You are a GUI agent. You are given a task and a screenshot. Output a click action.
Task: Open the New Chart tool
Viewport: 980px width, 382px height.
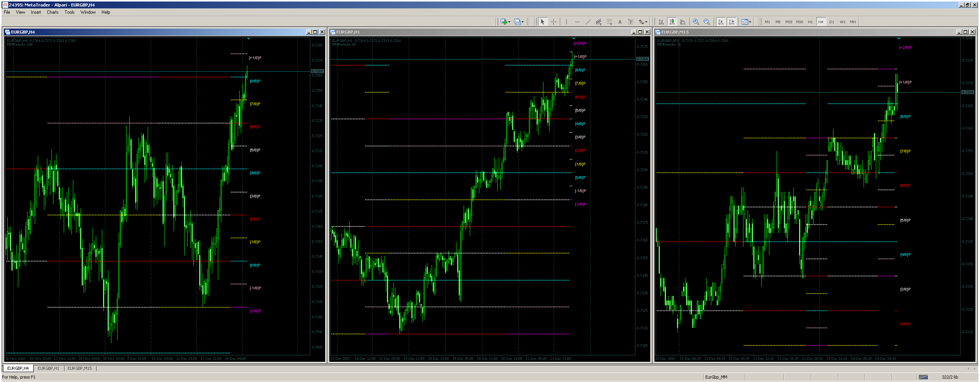(x=503, y=22)
